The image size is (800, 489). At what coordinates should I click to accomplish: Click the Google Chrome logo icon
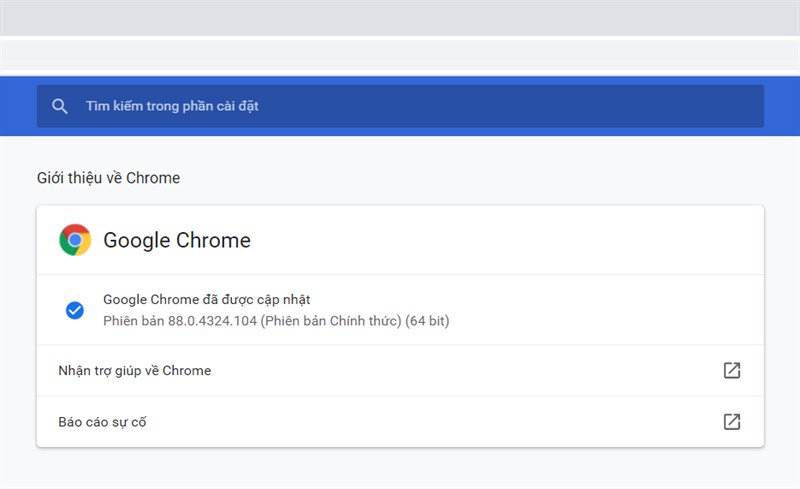[75, 240]
